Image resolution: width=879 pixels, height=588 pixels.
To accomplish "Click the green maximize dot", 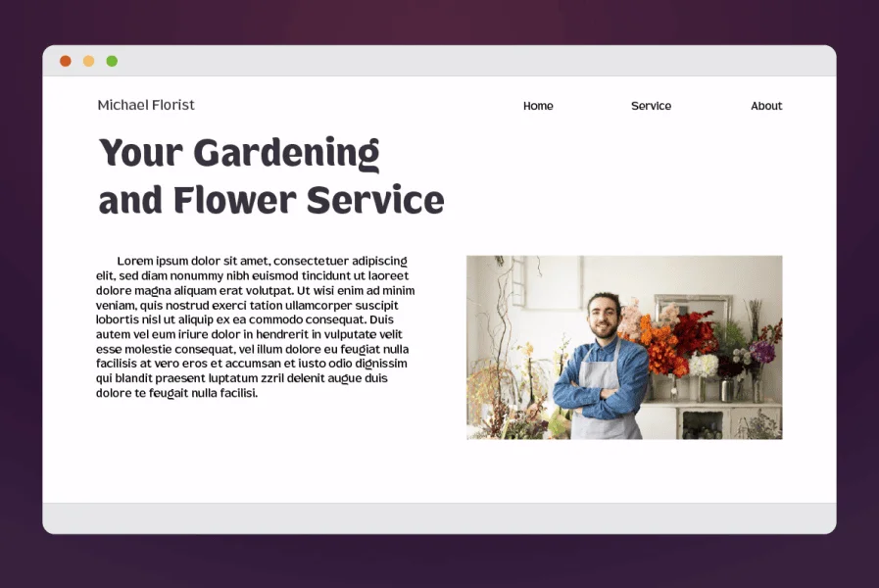I will 112,61.
